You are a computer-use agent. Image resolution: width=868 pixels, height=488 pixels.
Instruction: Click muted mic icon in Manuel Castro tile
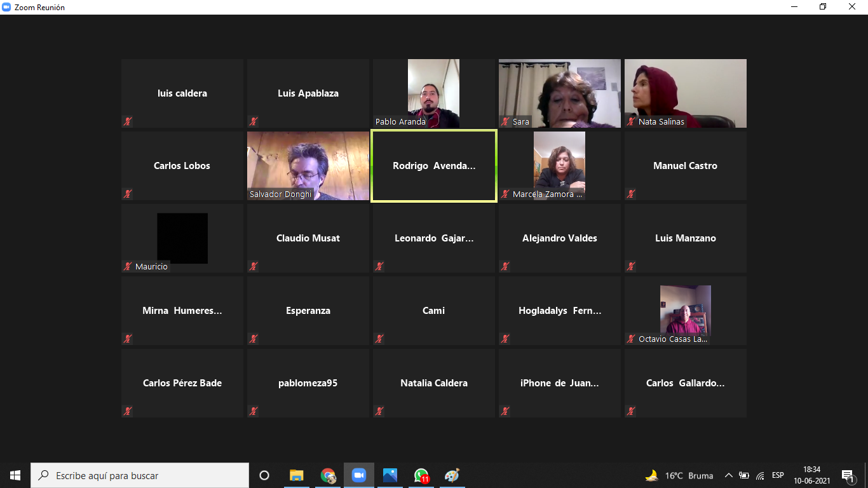pyautogui.click(x=631, y=194)
